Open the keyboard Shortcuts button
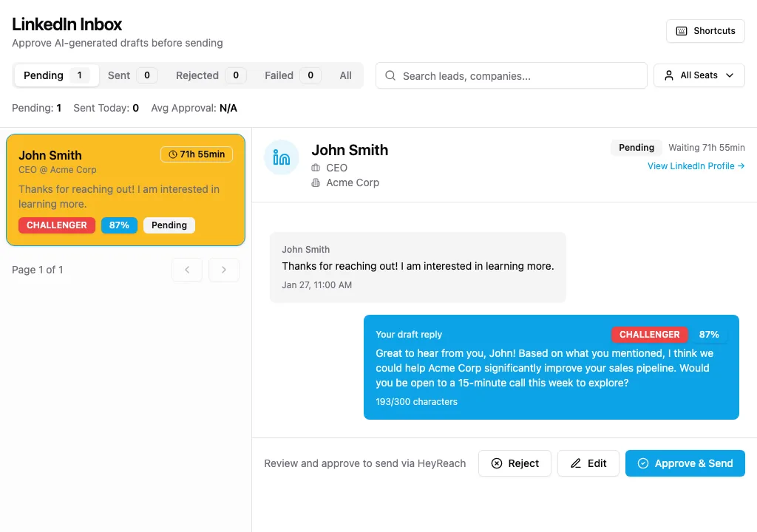The height and width of the screenshot is (532, 757). 705,31
